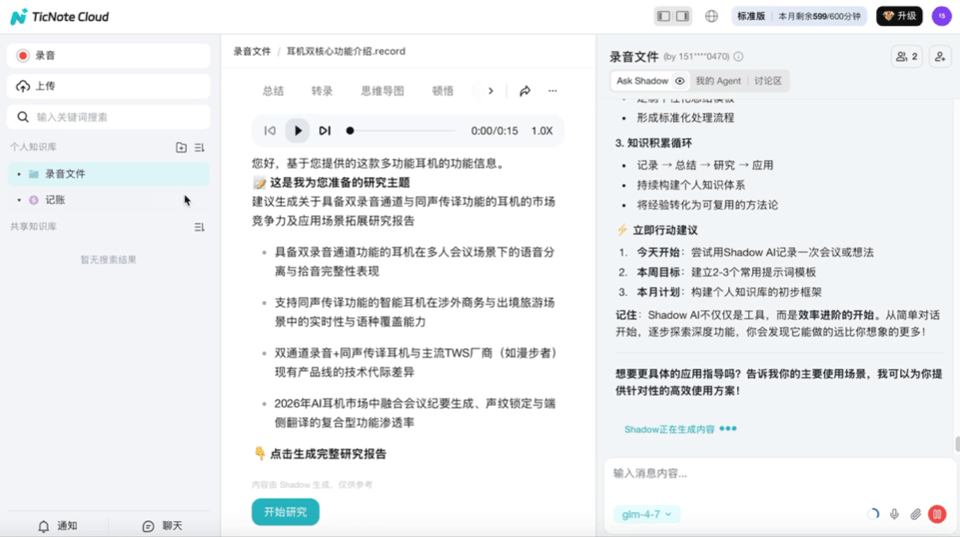Click 点击生成完整研究报告 text
This screenshot has width=960, height=537.
(x=328, y=454)
